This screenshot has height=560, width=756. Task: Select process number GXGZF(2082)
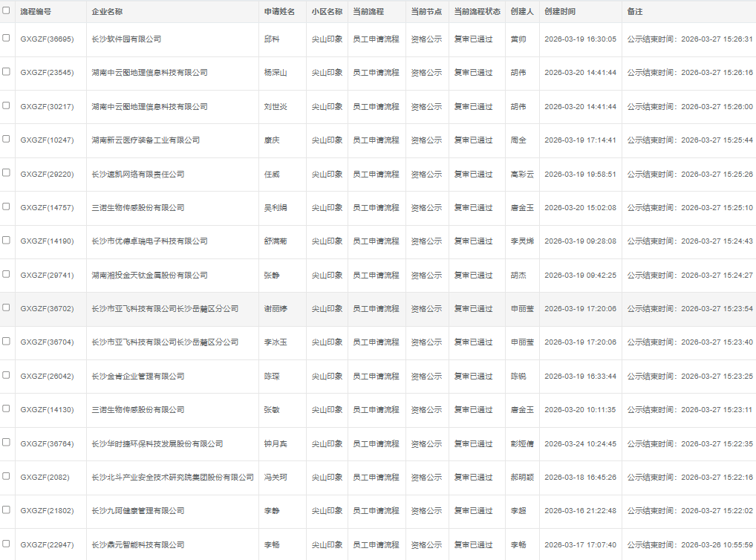[x=45, y=478]
